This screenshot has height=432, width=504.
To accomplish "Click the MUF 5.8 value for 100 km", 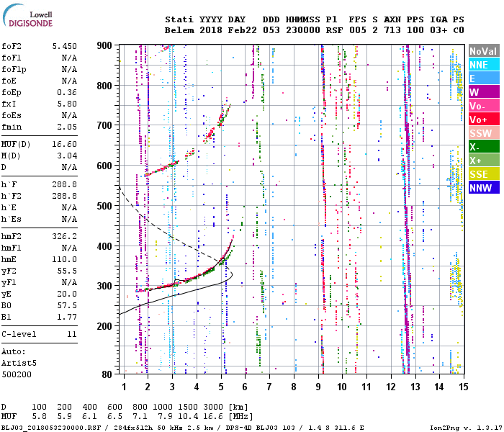I will point(39,417).
